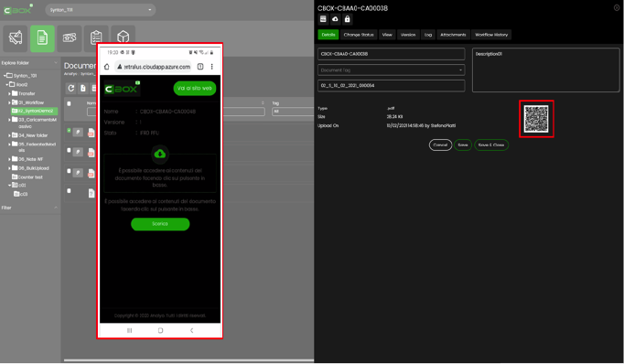Click the Cancel button
Image resolution: width=624 pixels, height=364 pixels.
click(x=440, y=145)
